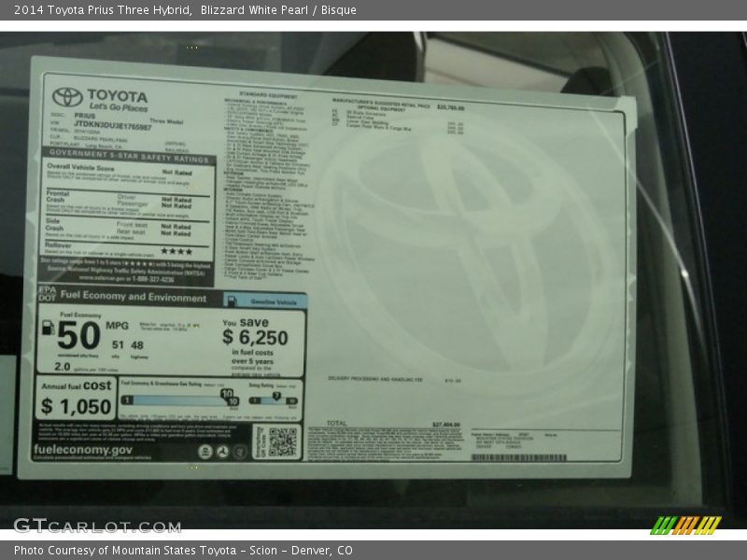Click the total price '$27,404.00'

coord(446,425)
